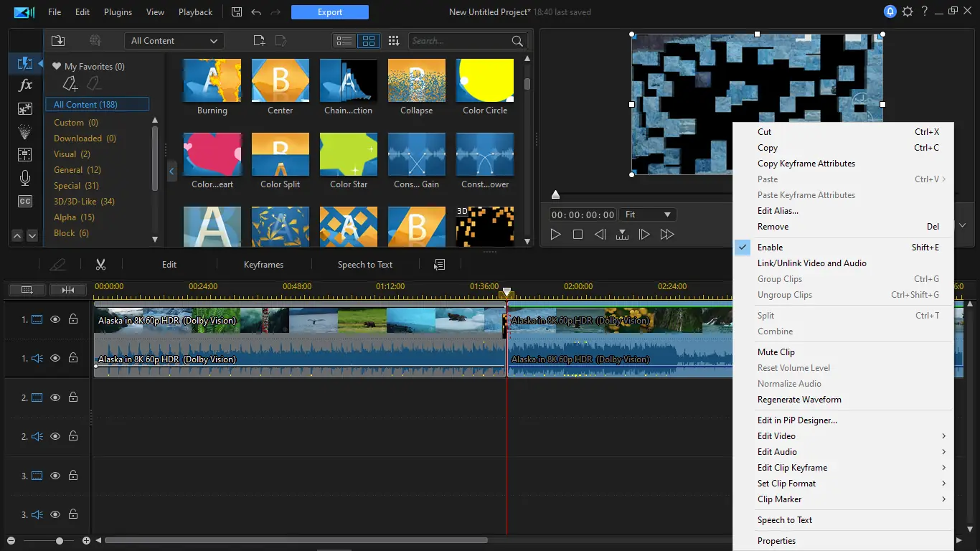Open the All Content dropdown
Screen dimensions: 980x551
coord(174,41)
